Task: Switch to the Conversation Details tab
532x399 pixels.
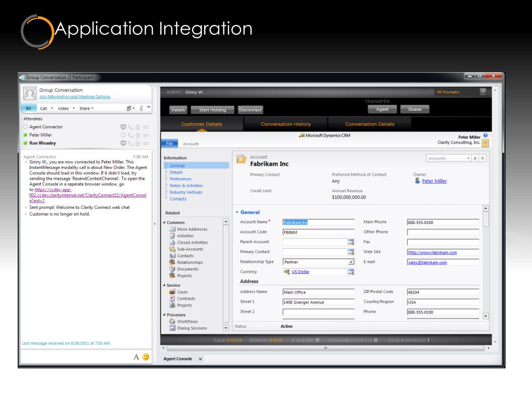Action: tap(369, 124)
